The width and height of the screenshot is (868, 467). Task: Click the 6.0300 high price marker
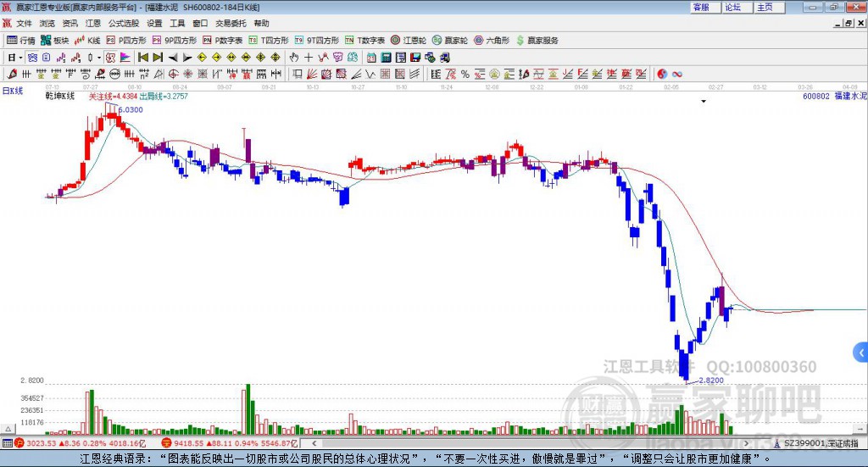[131, 109]
